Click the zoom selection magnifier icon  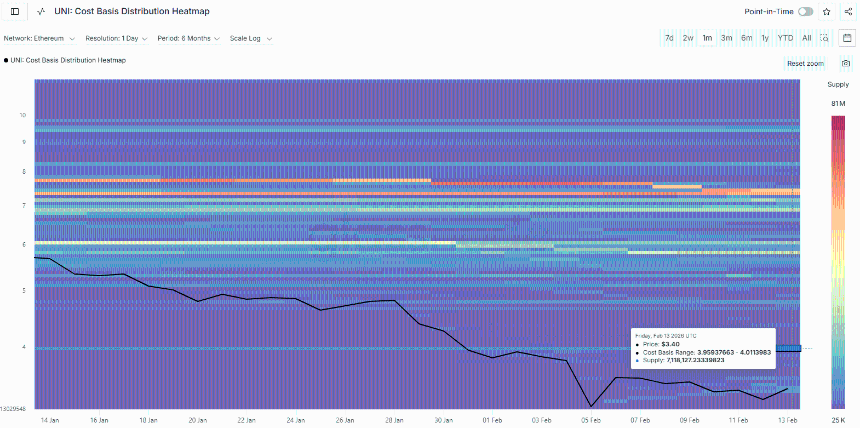tap(824, 38)
